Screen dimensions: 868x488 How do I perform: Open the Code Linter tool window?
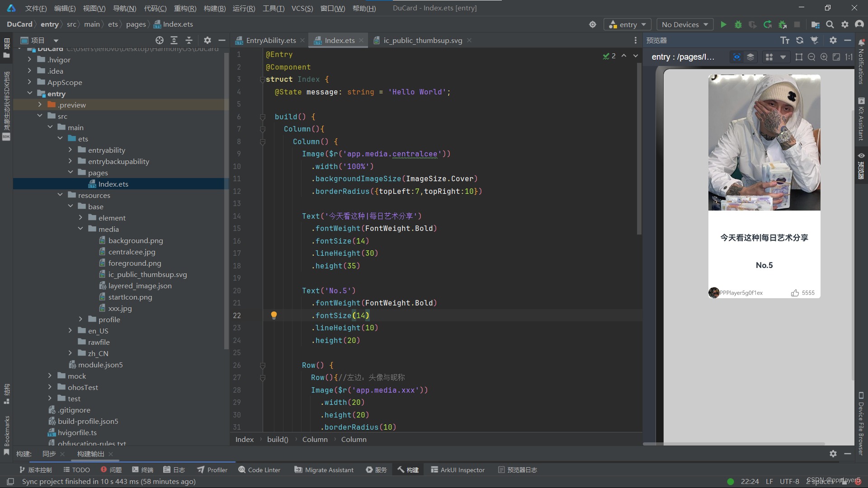(259, 470)
